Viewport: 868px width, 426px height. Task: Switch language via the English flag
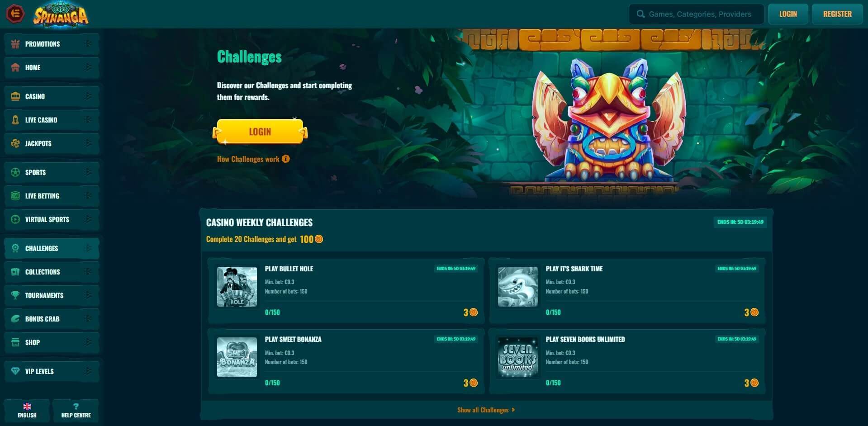click(27, 407)
